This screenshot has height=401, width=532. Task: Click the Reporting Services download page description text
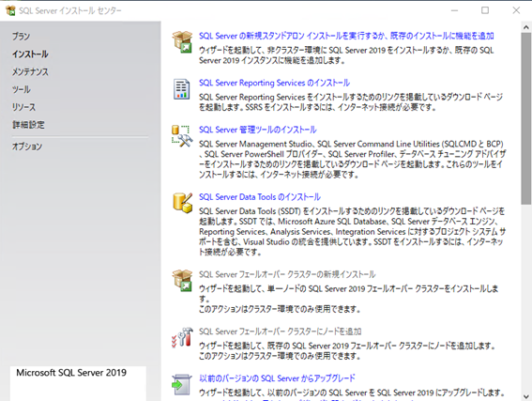351,101
